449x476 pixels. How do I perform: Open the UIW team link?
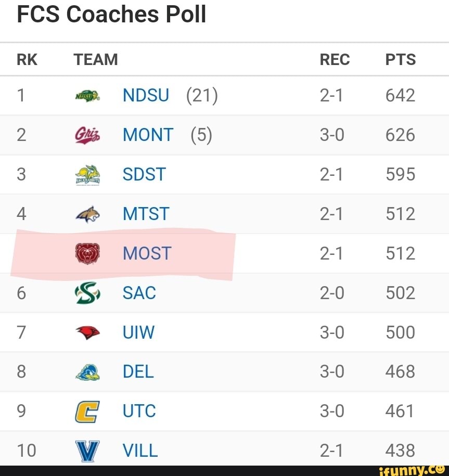(x=138, y=332)
